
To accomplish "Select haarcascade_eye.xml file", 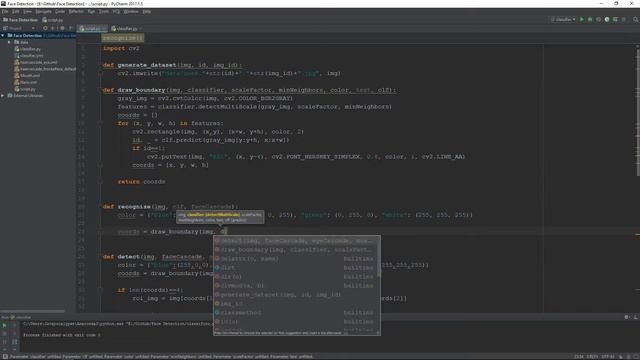I will 36,62.
